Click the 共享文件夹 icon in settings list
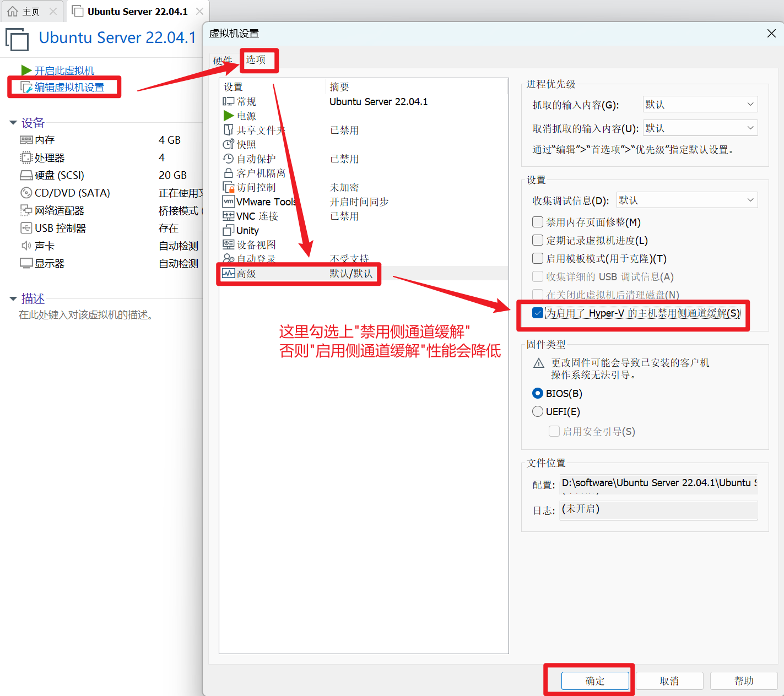 click(x=229, y=130)
